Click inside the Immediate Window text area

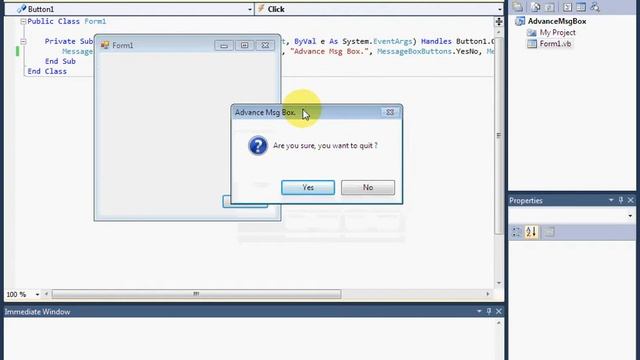[249, 339]
